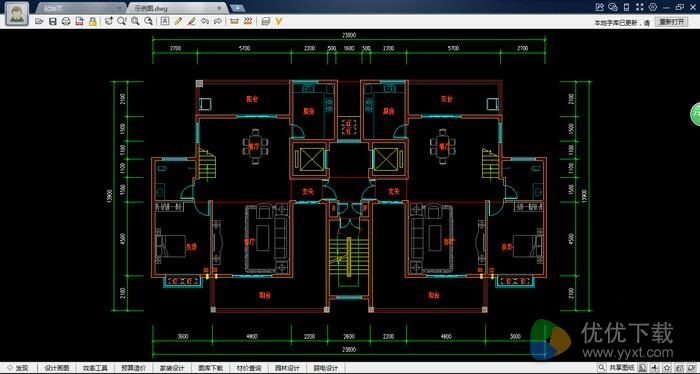This screenshot has width=700, height=374.
Task: Click the user avatar in the top-left
Action: 17,14
